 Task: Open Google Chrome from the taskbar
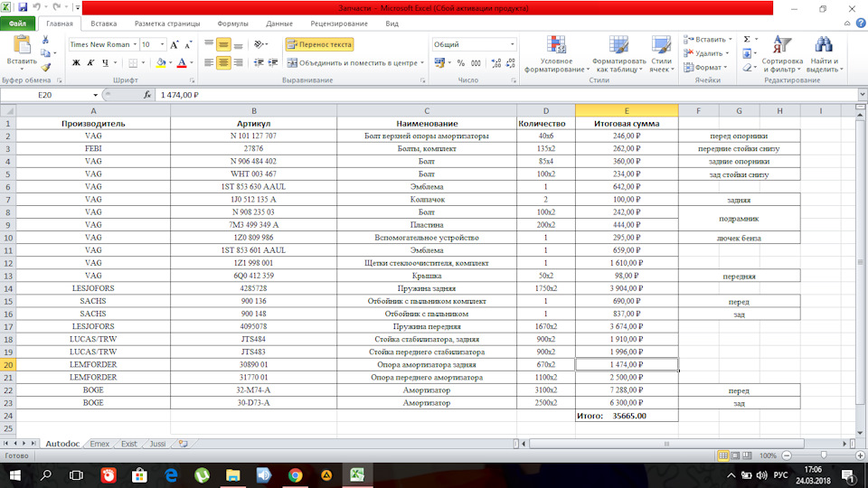295,475
